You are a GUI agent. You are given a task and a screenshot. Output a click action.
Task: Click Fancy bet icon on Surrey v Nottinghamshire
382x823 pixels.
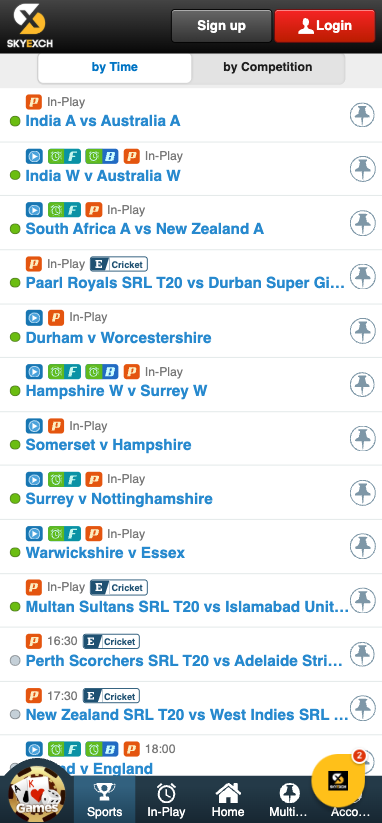tap(65, 479)
